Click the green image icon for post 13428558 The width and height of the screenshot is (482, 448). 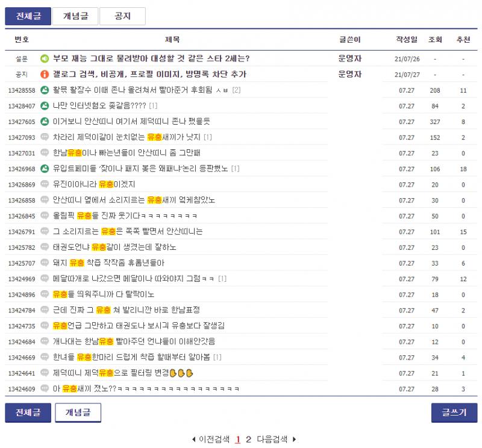point(45,90)
